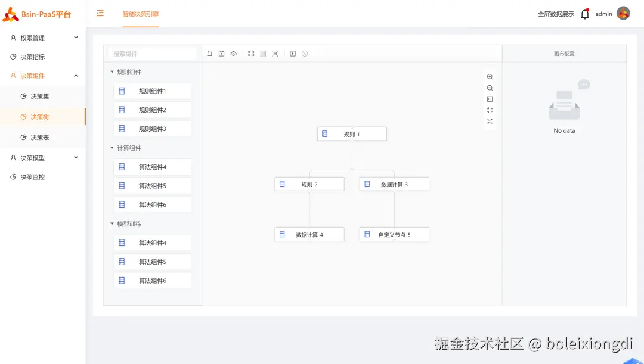Open the 全屏数据展示 link
Image resolution: width=644 pixels, height=364 pixels.
click(556, 14)
